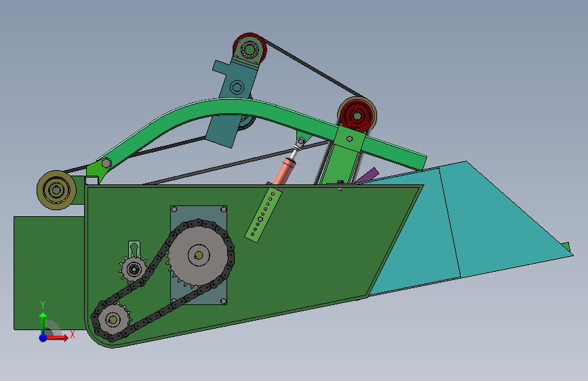
Task: Click the red X axis arrow of the triad
Action: [x=58, y=338]
